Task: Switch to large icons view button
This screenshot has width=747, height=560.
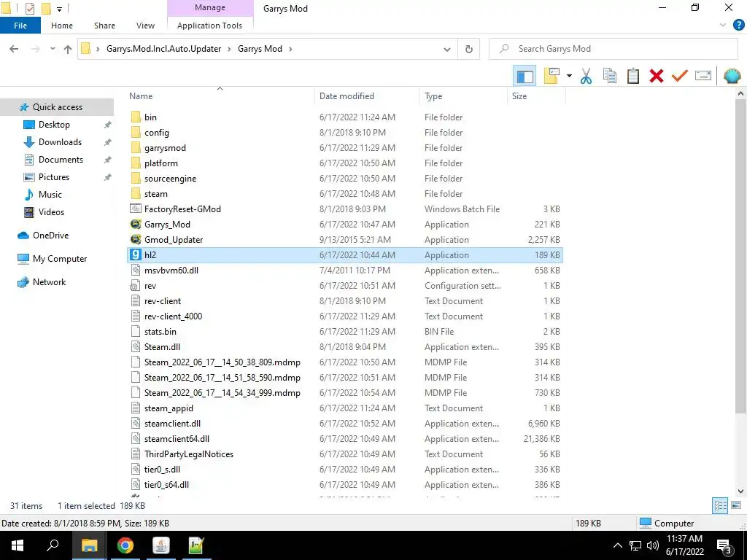Action: (736, 506)
